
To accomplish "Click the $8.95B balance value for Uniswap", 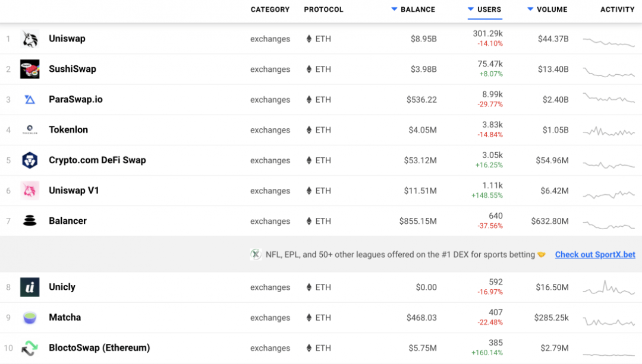I will pyautogui.click(x=424, y=39).
